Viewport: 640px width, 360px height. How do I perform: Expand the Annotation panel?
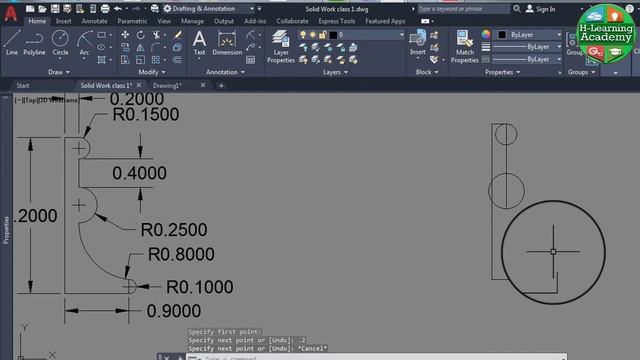pos(225,72)
